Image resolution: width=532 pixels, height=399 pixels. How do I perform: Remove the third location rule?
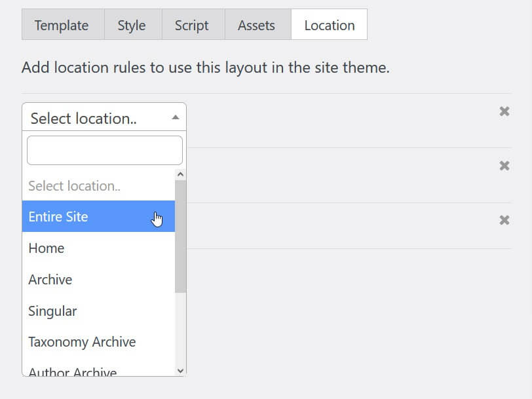point(504,220)
